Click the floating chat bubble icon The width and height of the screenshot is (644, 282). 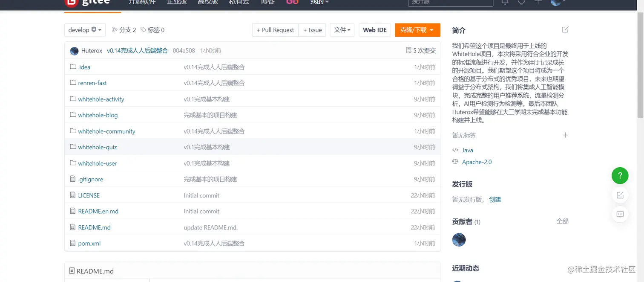(x=620, y=214)
